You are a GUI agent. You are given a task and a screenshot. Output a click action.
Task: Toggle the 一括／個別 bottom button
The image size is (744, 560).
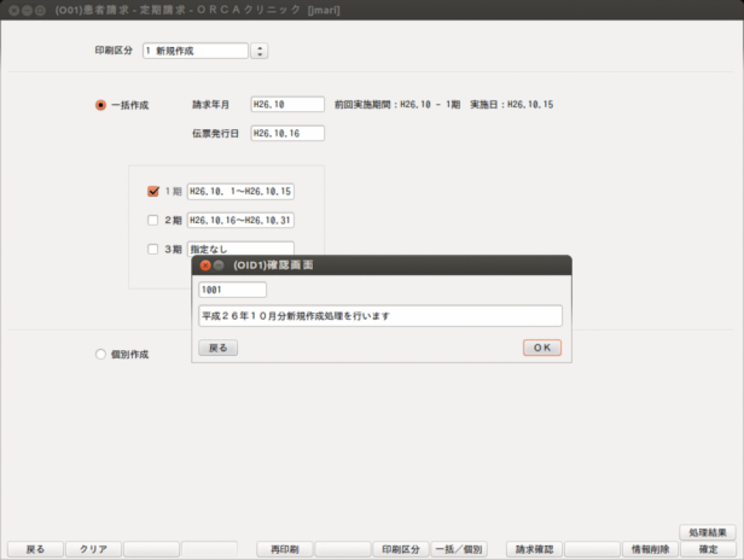click(459, 549)
